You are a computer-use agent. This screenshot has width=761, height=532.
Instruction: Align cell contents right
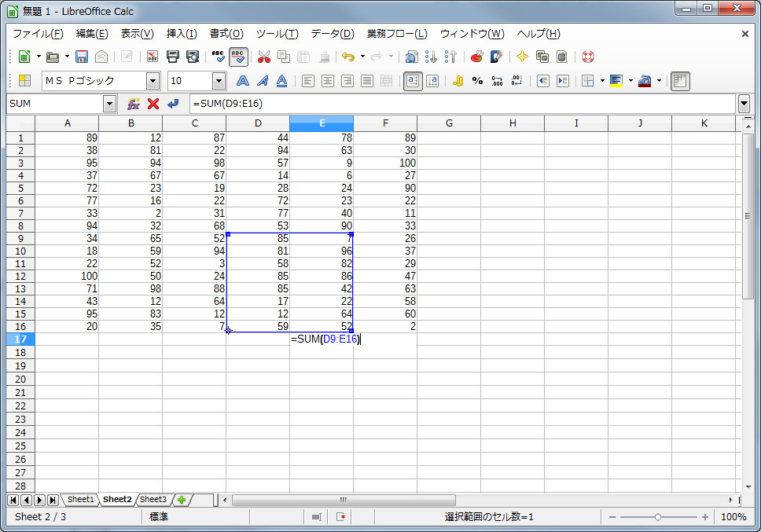click(347, 81)
